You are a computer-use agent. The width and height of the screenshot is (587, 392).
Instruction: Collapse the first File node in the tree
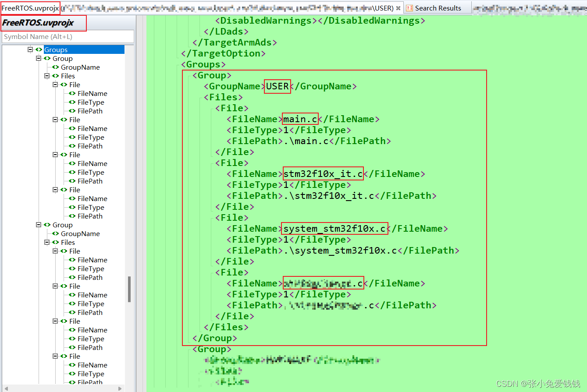pyautogui.click(x=55, y=85)
